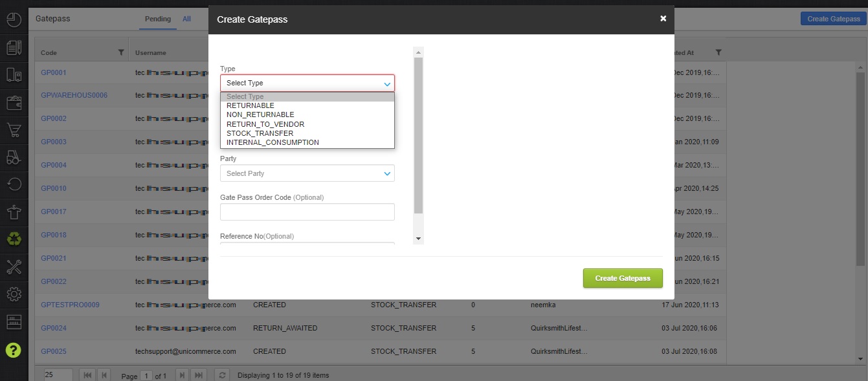The width and height of the screenshot is (868, 381).
Task: Open the green help question mark icon
Action: click(14, 351)
